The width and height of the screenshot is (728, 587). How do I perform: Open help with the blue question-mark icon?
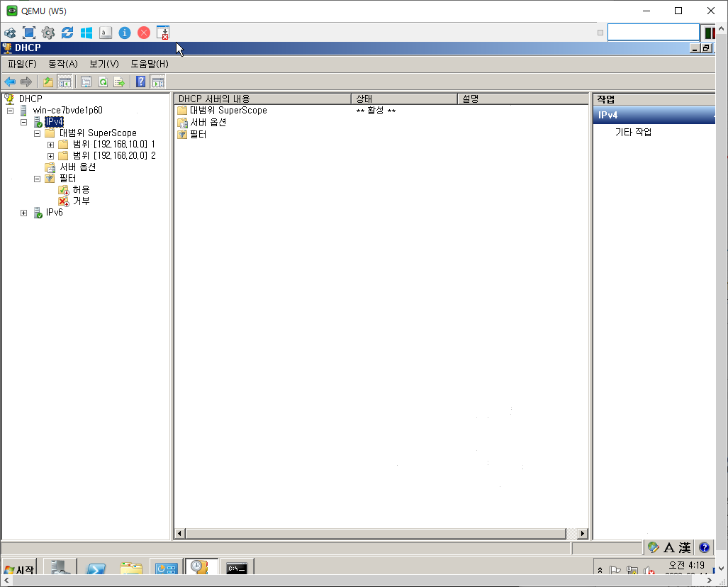pyautogui.click(x=140, y=82)
